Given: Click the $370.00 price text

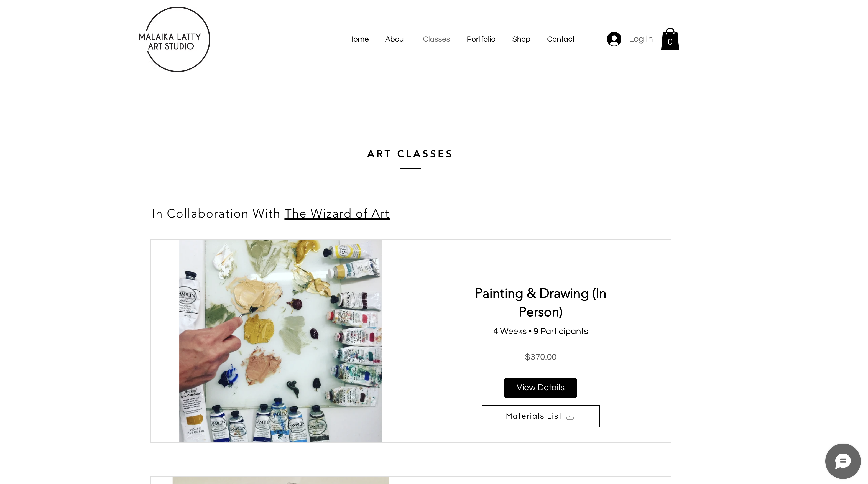Looking at the screenshot, I should coord(540,357).
